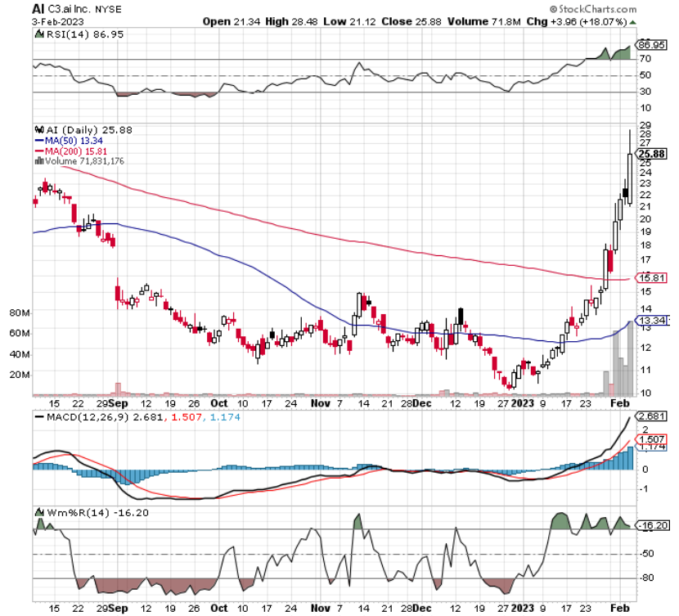Click the RSI 70 level label
Viewport: 679px width, 616px height.
point(645,58)
